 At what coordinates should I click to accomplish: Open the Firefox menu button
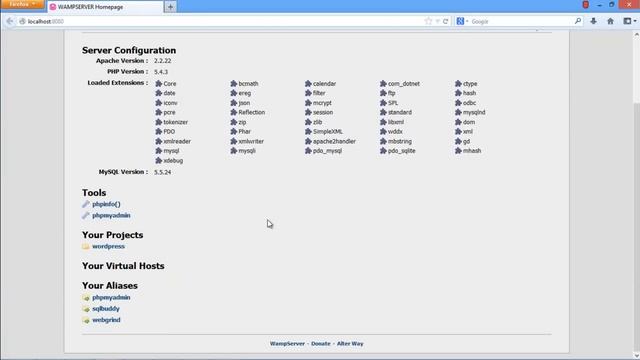(x=22, y=4)
